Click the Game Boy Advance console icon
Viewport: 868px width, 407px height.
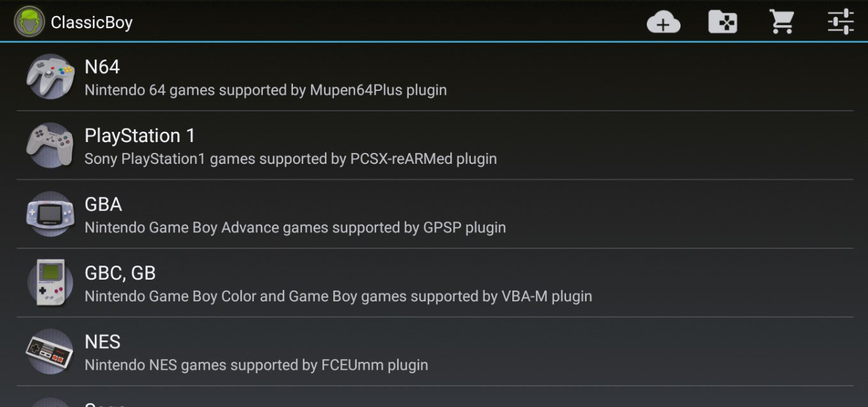click(x=51, y=214)
